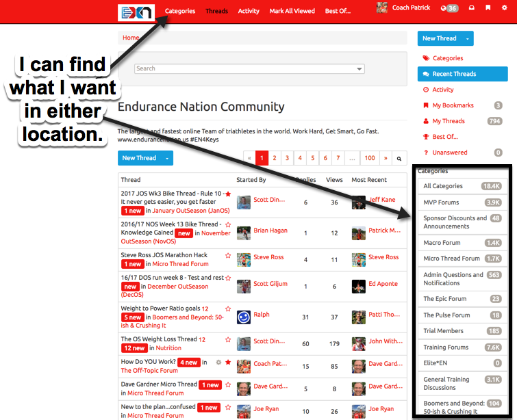Click the 12 new badge on OS Weight Loss
The width and height of the screenshot is (517, 420).
pos(134,348)
